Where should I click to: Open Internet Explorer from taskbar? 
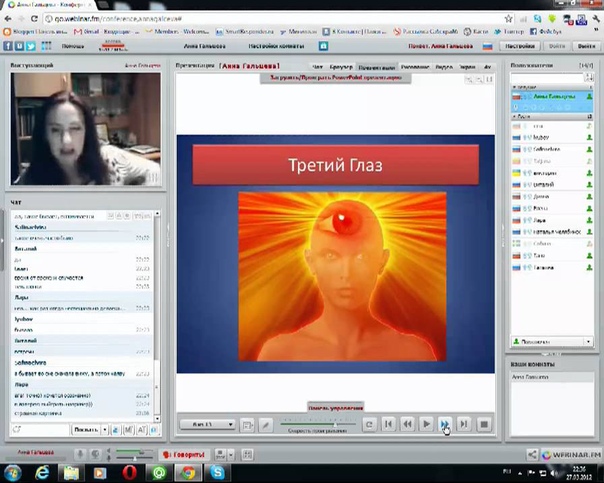(x=42, y=472)
